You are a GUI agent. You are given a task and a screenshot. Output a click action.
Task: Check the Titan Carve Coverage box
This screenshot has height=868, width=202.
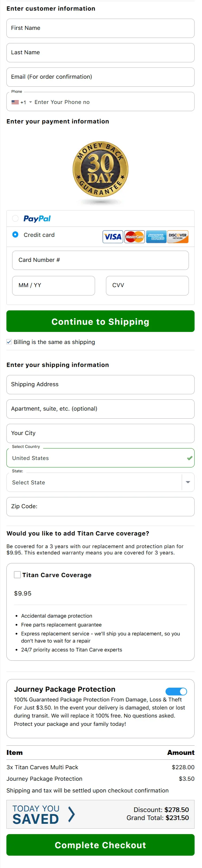[x=17, y=575]
